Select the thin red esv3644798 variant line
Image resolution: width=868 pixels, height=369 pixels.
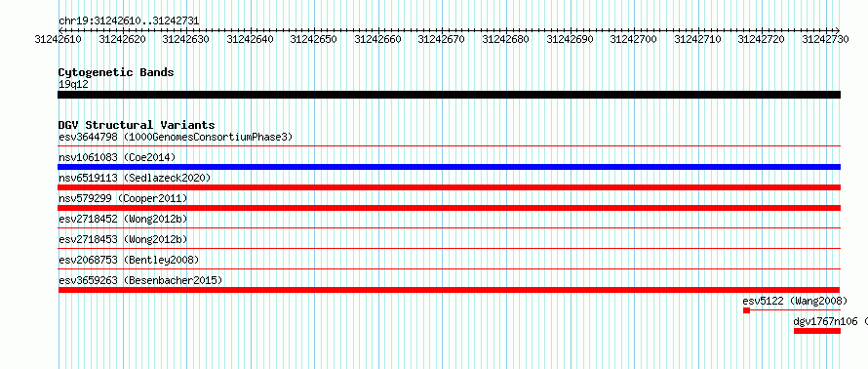[x=449, y=146]
